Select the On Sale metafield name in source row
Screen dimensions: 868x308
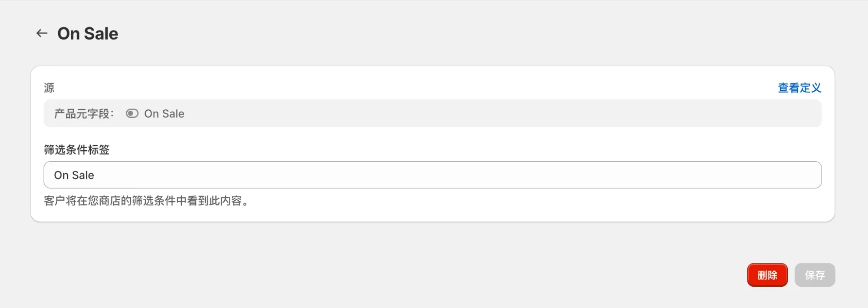(x=164, y=114)
